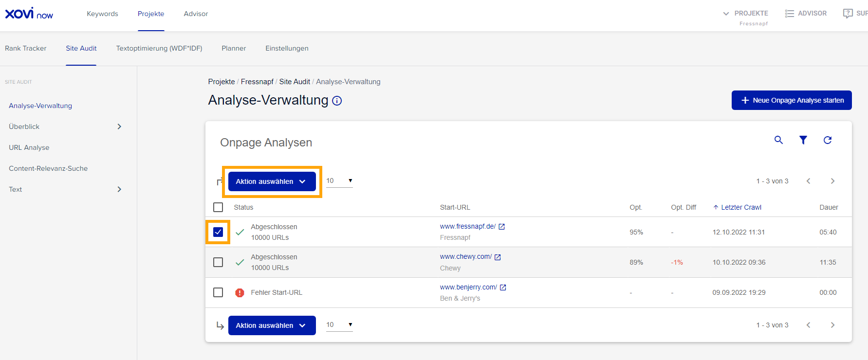
Task: Open the top rows-per-page 10 dropdown
Action: point(339,181)
